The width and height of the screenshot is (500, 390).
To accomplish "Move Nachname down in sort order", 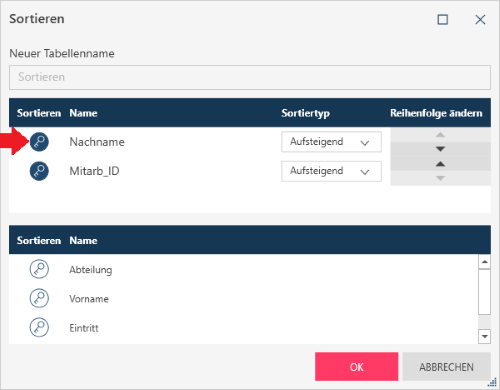I will 440,149.
